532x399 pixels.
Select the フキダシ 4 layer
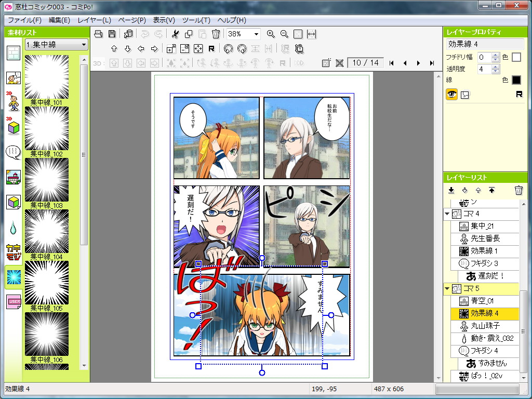[x=485, y=351]
